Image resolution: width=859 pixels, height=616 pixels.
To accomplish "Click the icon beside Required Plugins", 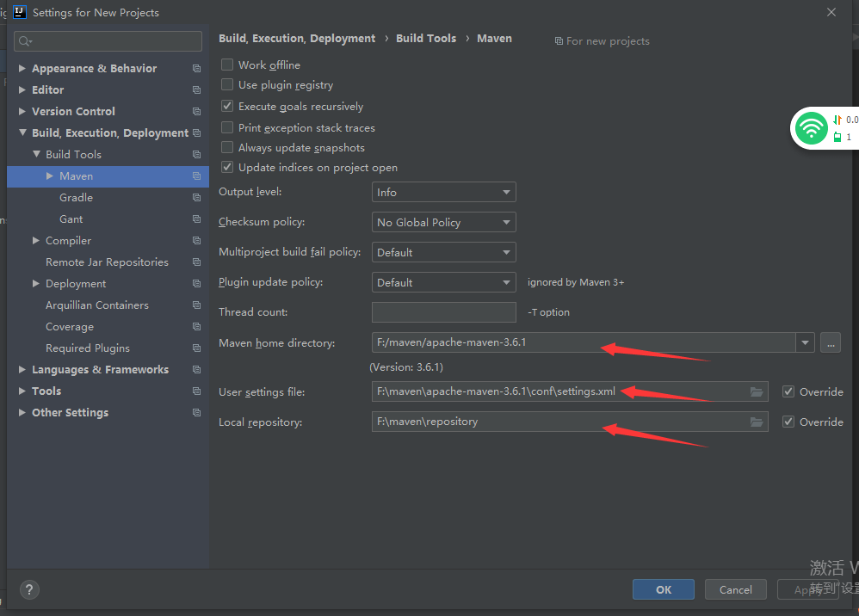I will point(196,348).
